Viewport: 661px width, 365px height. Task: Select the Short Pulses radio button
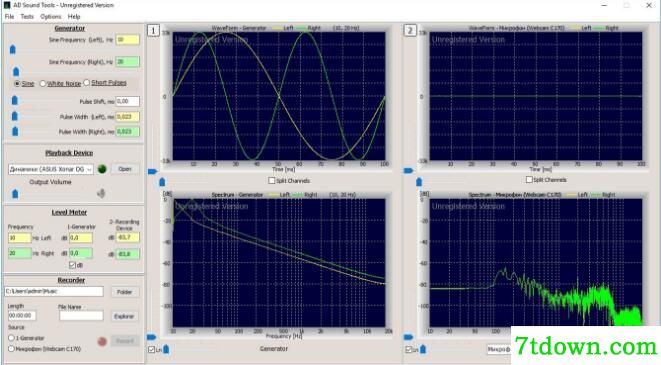[x=86, y=83]
